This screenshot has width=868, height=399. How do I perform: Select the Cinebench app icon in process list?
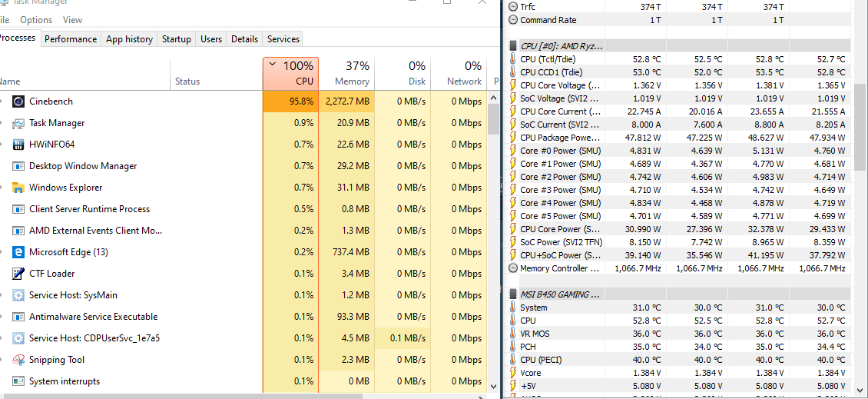click(18, 101)
